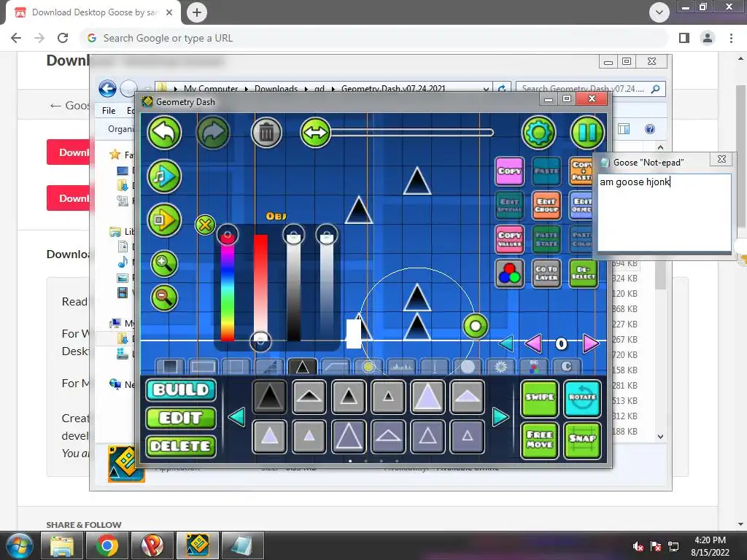Click the cyan previous layer arrow

coord(506,343)
